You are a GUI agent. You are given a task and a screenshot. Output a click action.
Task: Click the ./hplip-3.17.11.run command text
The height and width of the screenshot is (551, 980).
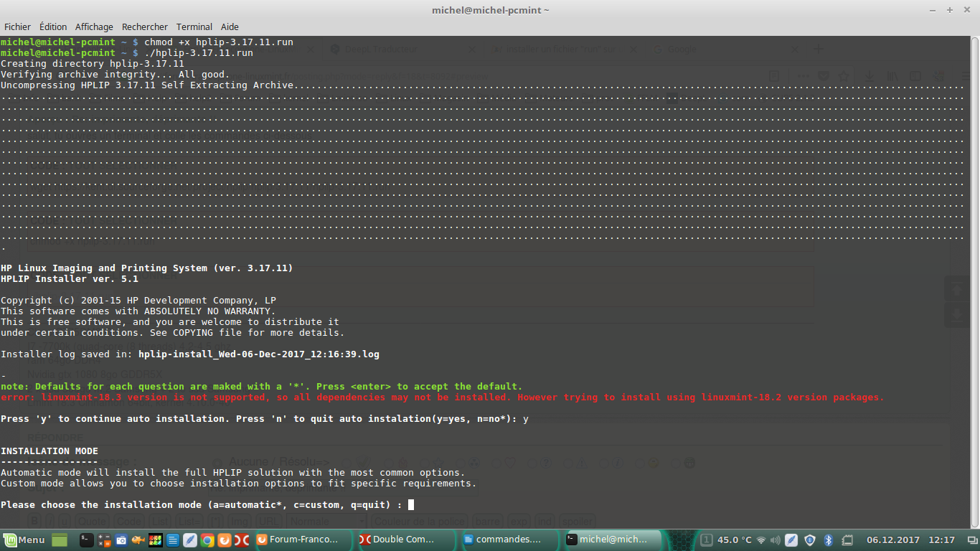(x=199, y=53)
